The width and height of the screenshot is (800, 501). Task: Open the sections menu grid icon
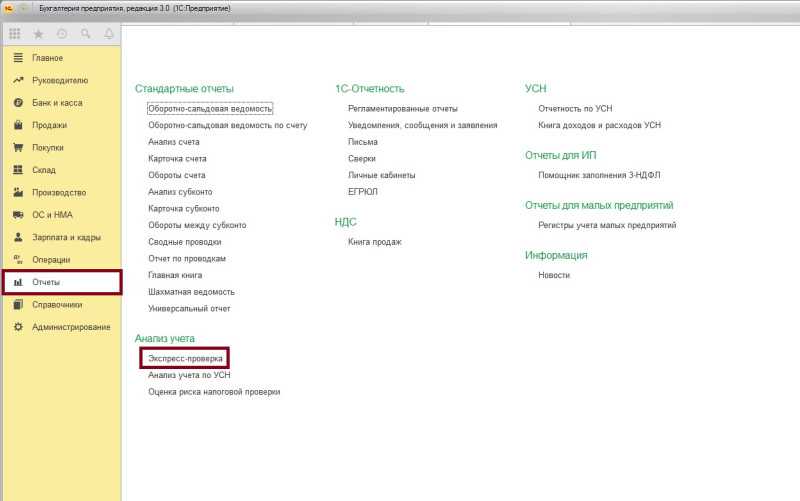click(x=15, y=34)
